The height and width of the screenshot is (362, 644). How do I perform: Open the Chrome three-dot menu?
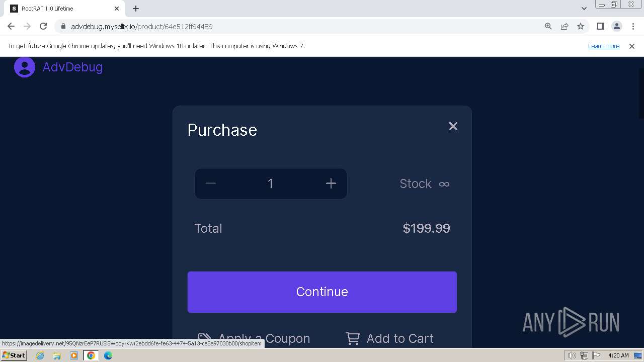(633, 26)
